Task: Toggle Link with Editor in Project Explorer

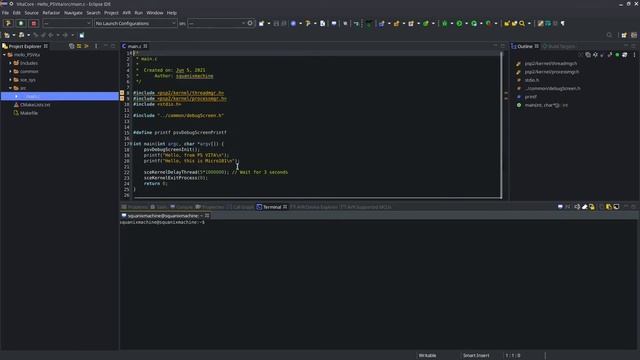Action: point(79,46)
